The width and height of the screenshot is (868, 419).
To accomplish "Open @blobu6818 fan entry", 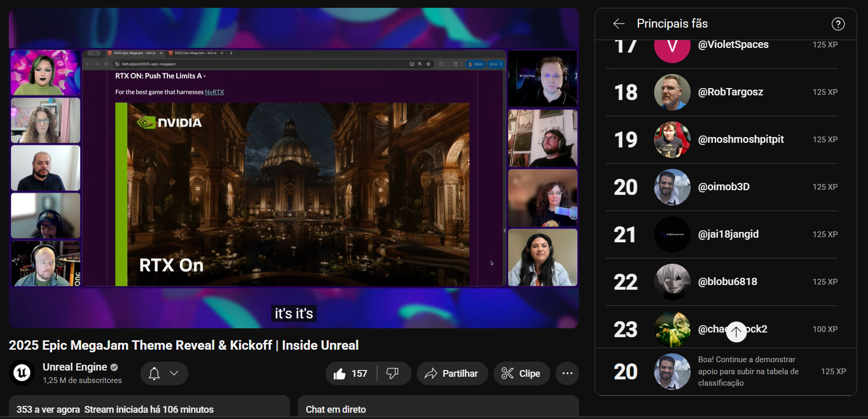I will (x=727, y=282).
